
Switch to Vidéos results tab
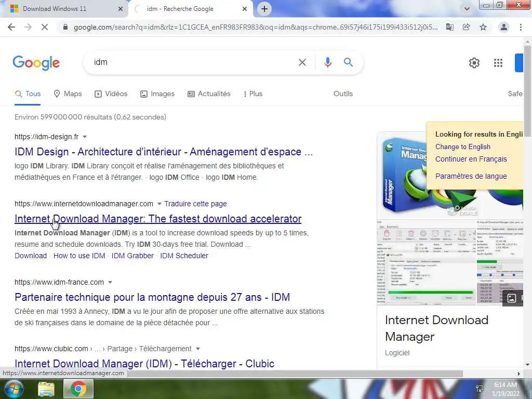point(111,94)
